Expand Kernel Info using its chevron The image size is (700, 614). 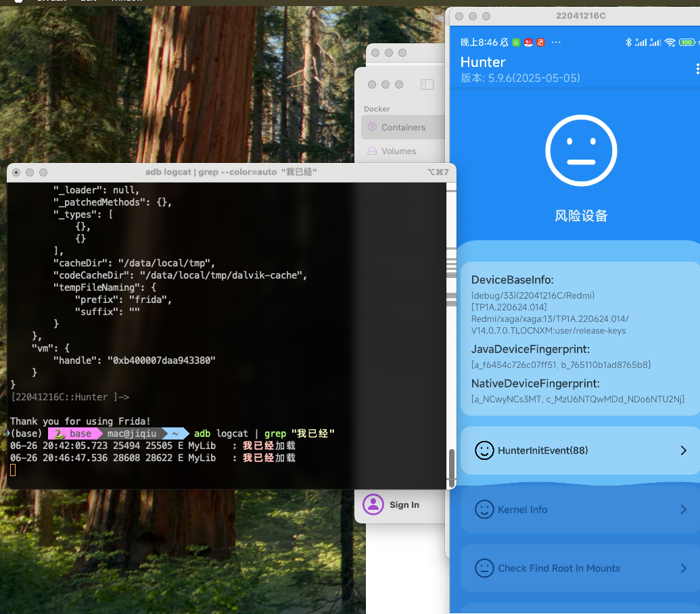[x=683, y=509]
